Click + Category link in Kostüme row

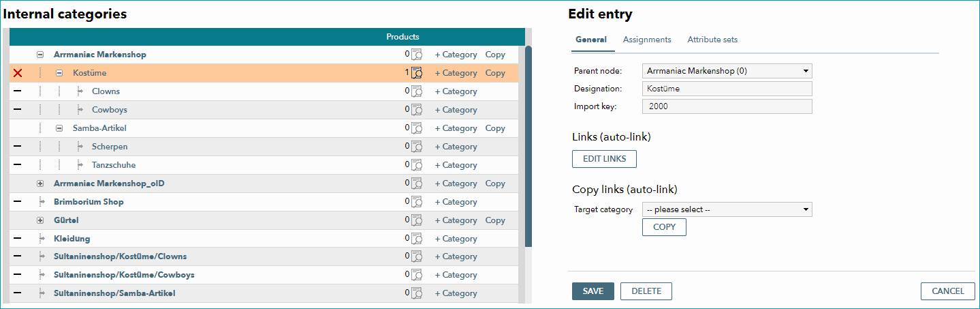coord(456,73)
